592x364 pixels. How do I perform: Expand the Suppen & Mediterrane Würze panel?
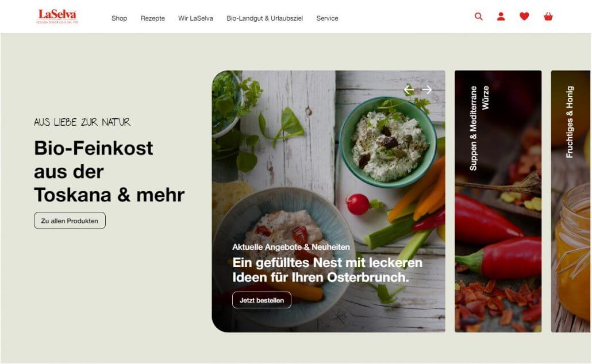(x=498, y=202)
